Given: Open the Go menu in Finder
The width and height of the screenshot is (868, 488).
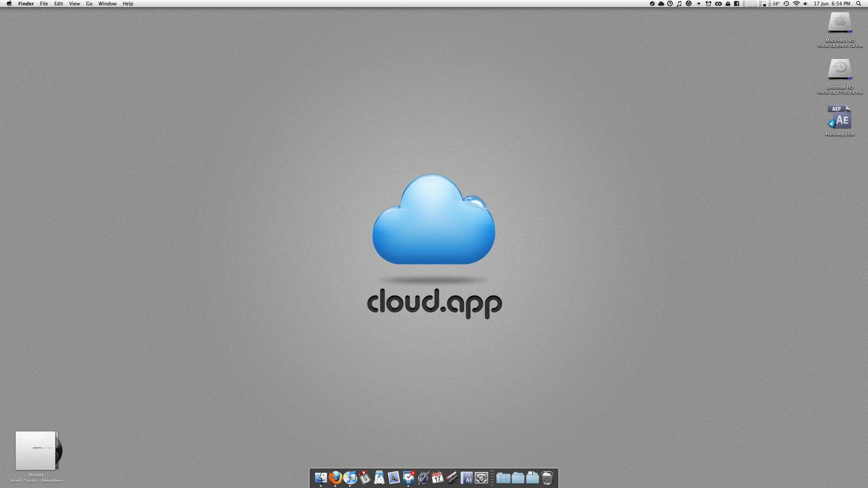Looking at the screenshot, I should [89, 4].
